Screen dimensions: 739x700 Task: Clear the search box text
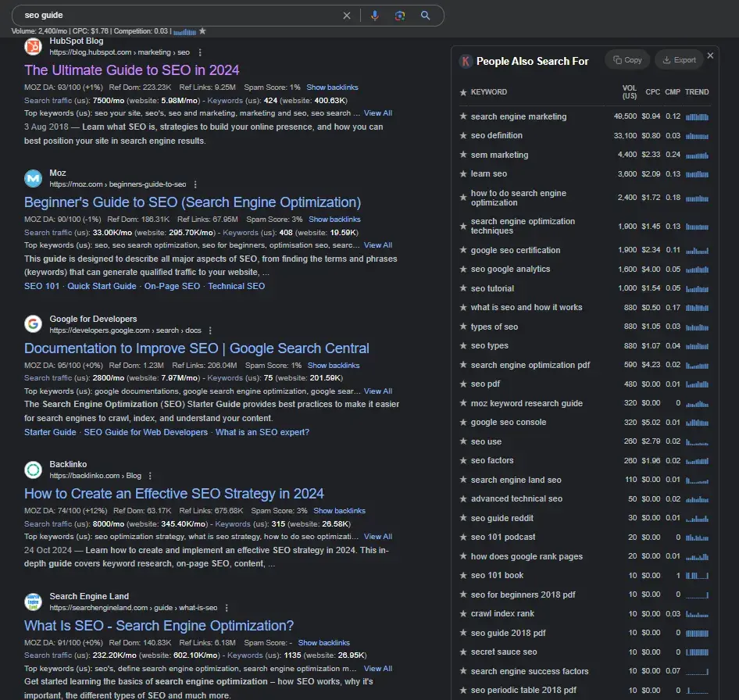[x=346, y=16]
